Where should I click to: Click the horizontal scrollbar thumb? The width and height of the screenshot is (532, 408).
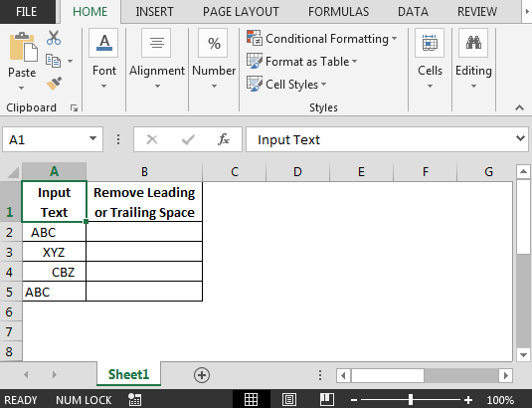[388, 375]
